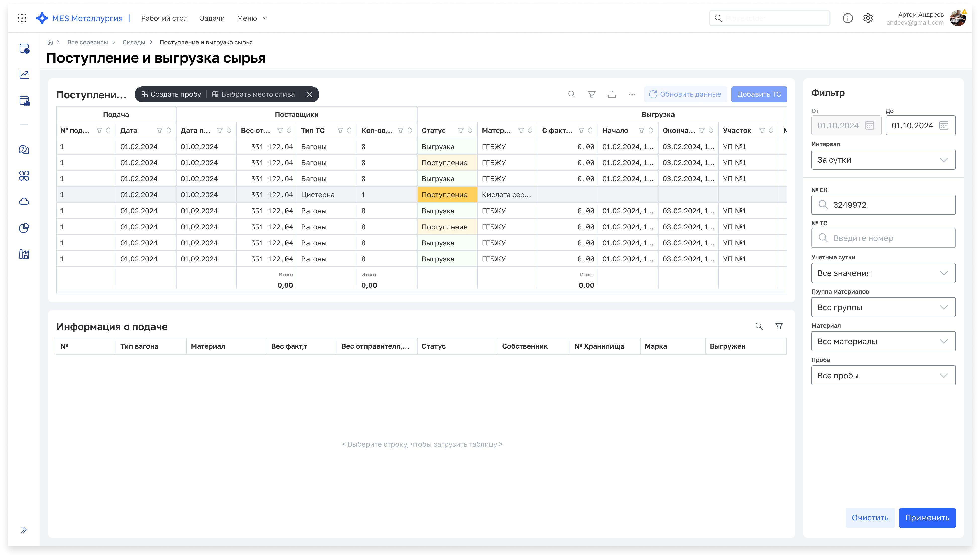Click Очистить filter button
This screenshot has height=558, width=980.
(x=870, y=517)
